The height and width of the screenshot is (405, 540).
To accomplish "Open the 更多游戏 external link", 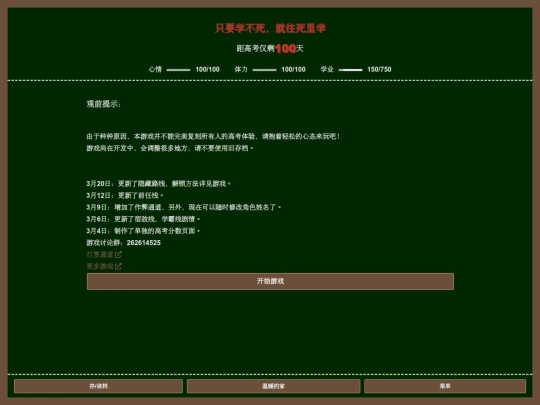I will 104,266.
